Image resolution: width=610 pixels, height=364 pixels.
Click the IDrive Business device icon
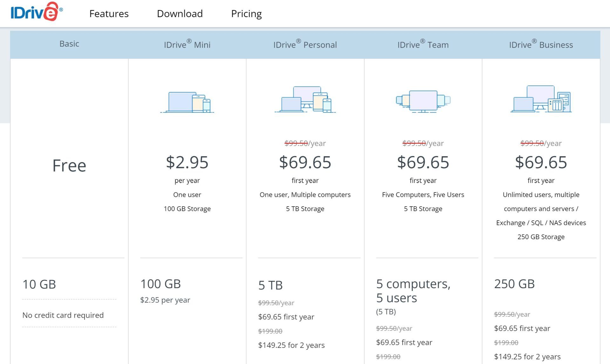(x=541, y=99)
